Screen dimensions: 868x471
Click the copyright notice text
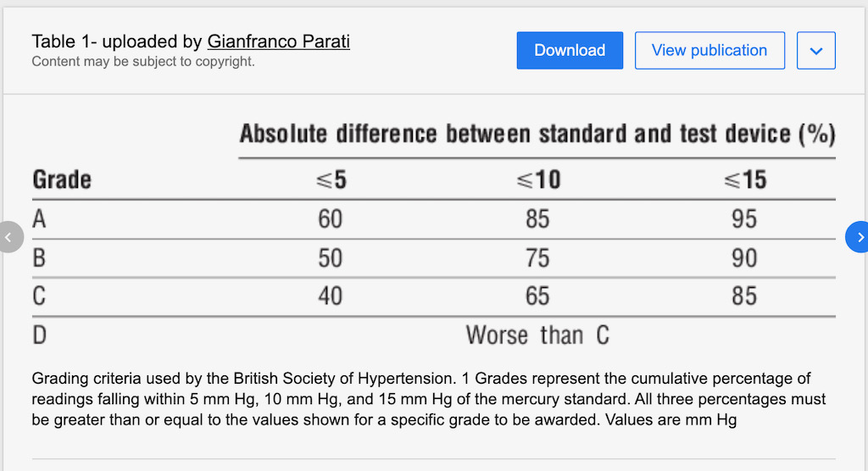pyautogui.click(x=143, y=62)
